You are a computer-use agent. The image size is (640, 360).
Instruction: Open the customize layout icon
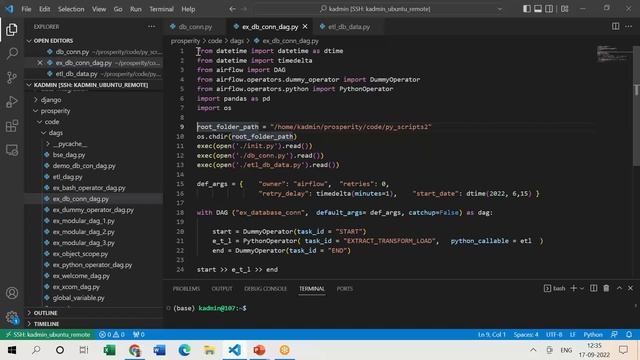click(x=564, y=9)
